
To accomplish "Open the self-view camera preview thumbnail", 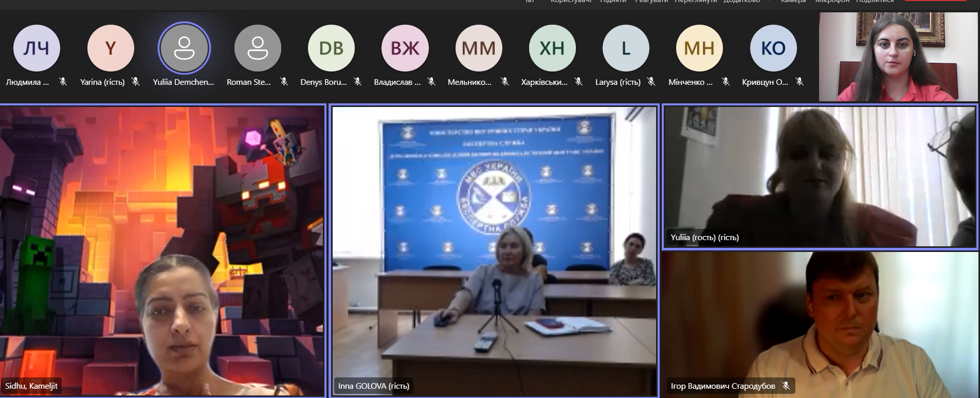I will 898,57.
